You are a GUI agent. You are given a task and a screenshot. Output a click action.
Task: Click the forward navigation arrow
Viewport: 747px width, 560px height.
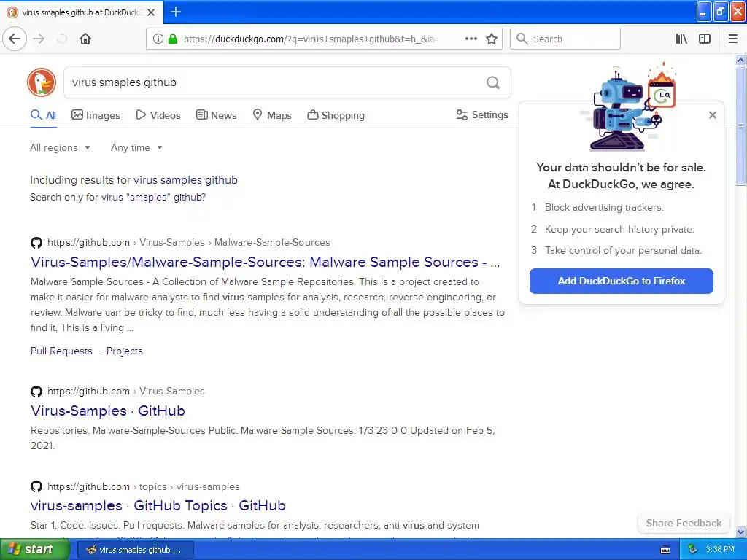tap(39, 39)
